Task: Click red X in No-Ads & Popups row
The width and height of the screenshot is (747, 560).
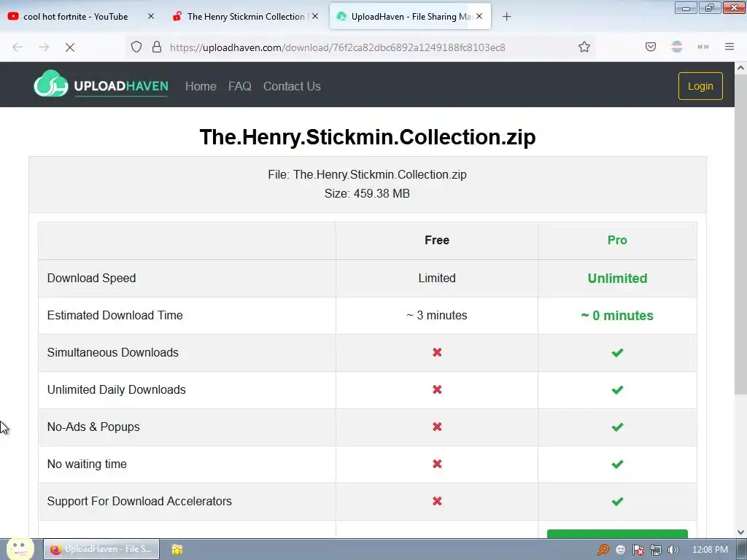Action: click(437, 427)
